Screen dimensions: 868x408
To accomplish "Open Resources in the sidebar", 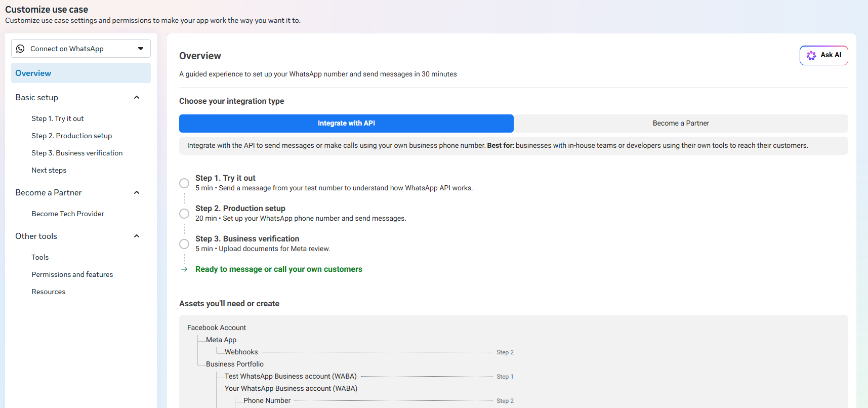I will tap(49, 292).
